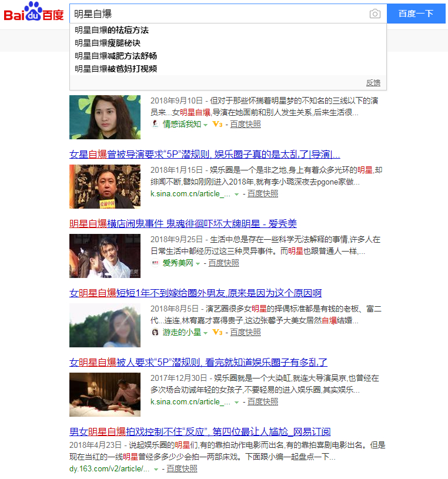Image resolution: width=448 pixels, height=479 pixels.
Task: Click the 反馈 feedback link
Action: [x=373, y=83]
